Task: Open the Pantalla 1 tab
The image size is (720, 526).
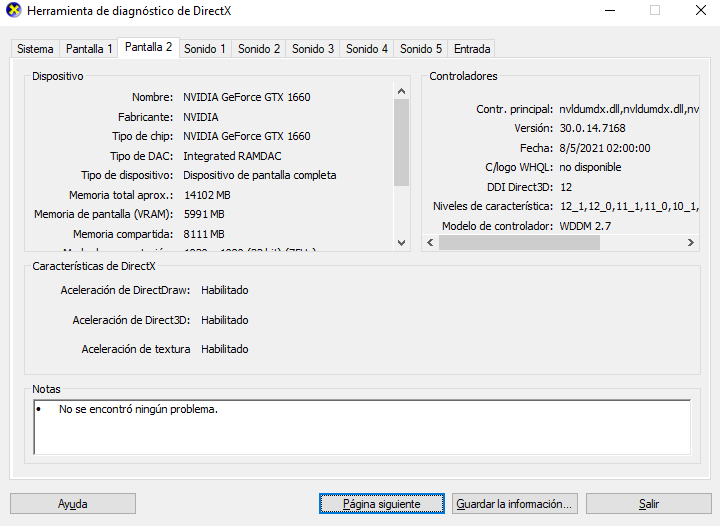Action: click(x=89, y=49)
